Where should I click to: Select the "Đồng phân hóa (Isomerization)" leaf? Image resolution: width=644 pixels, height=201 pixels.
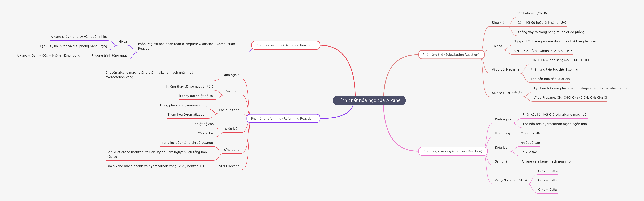(184, 105)
